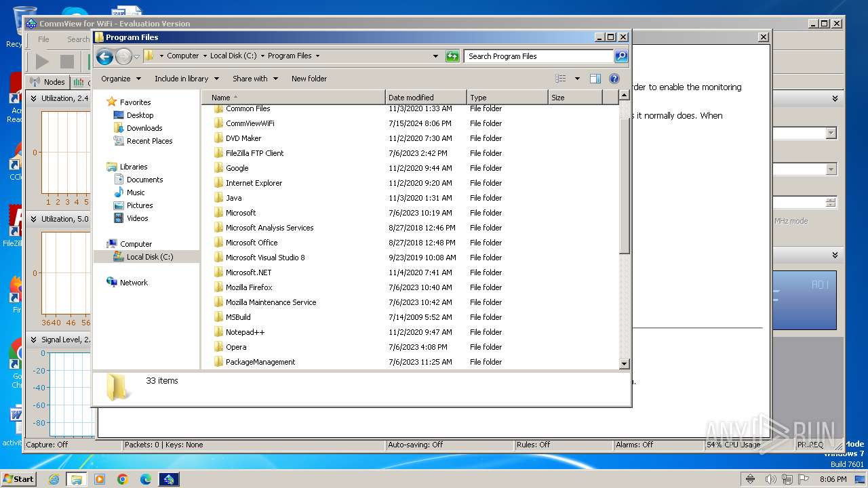Open the Organize menu
This screenshot has height=488, width=868.
coord(121,79)
